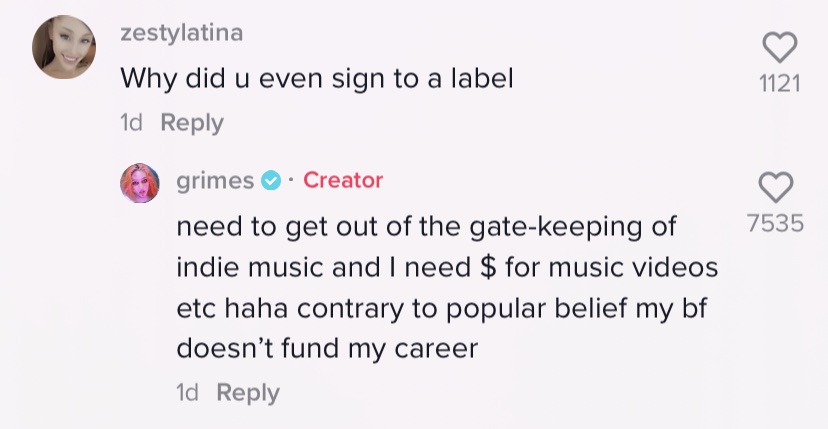Reply to zestylatina's comment

point(192,123)
